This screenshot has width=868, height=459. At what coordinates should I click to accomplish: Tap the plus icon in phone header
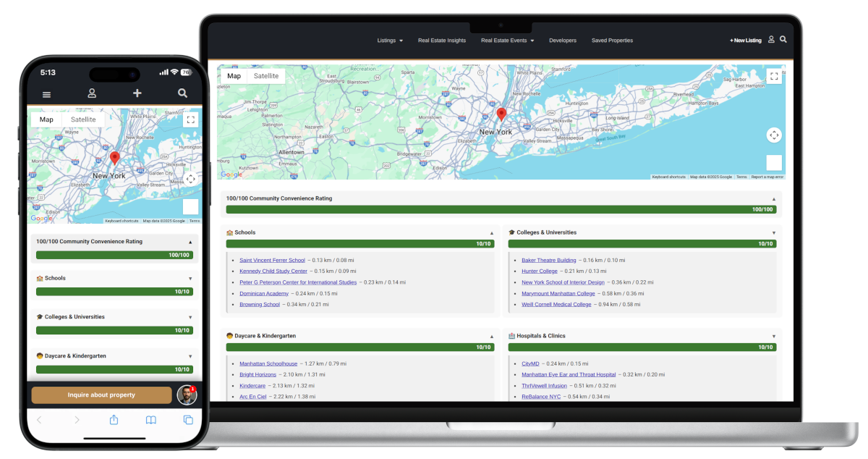tap(137, 93)
